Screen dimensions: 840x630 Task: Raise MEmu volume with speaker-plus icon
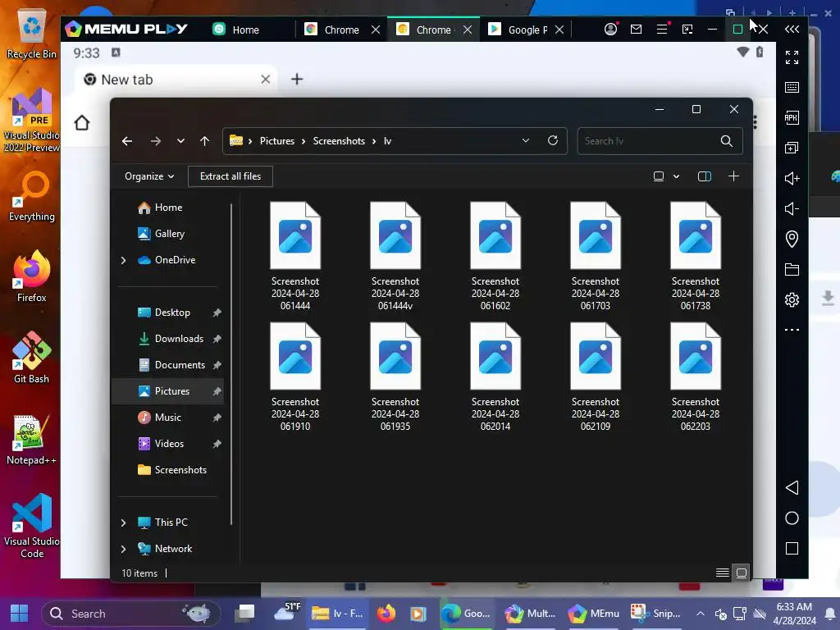792,178
